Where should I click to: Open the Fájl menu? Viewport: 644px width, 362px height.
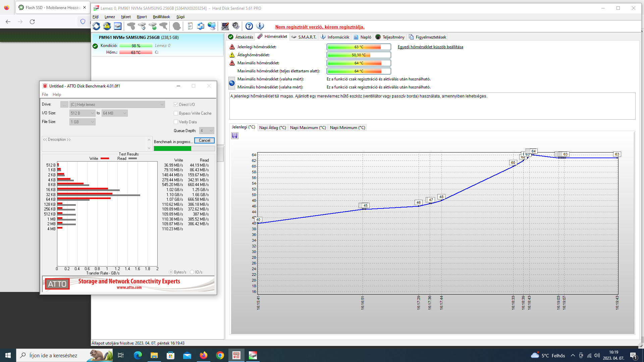(x=96, y=17)
